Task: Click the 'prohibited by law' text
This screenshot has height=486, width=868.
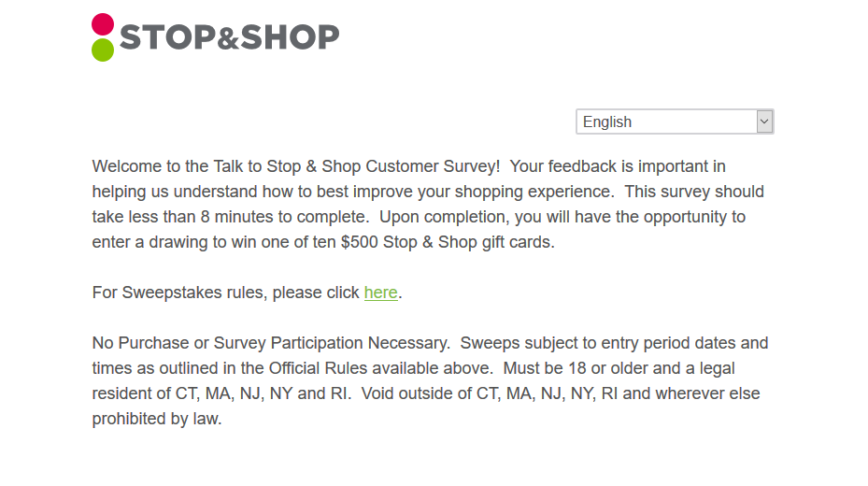Action: (157, 419)
